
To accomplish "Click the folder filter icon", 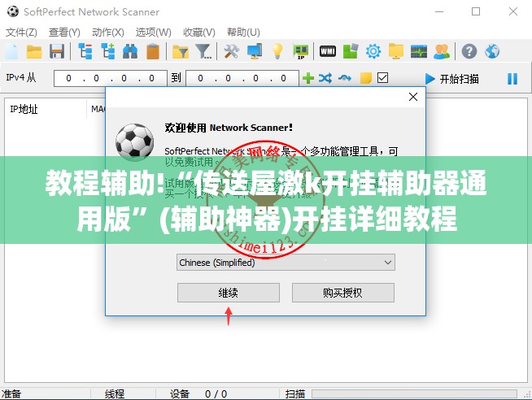I will tap(181, 51).
